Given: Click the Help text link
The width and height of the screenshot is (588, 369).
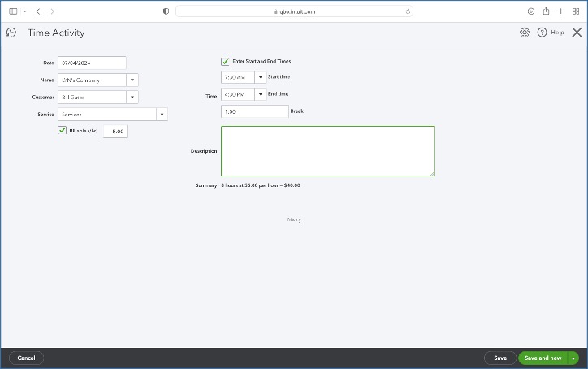Looking at the screenshot, I should tap(557, 33).
